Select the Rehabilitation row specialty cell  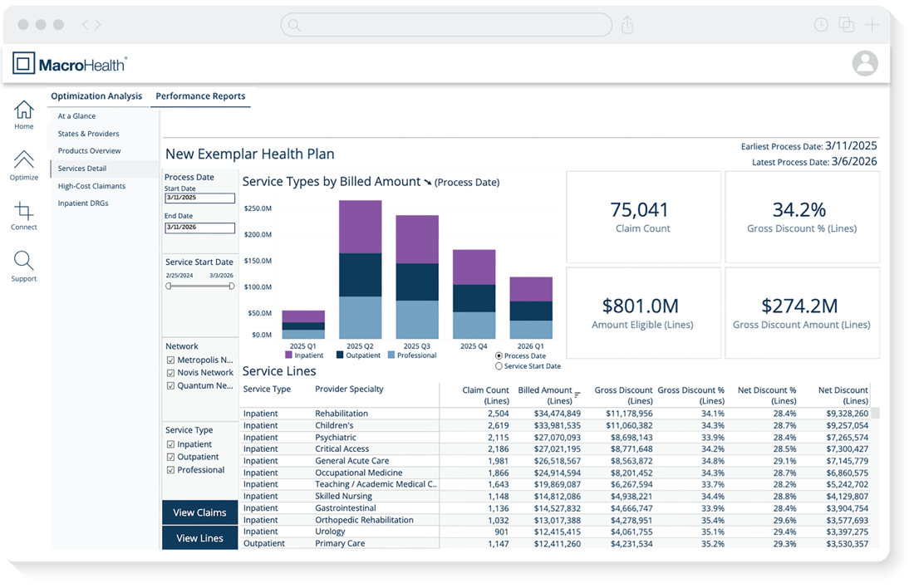342,414
